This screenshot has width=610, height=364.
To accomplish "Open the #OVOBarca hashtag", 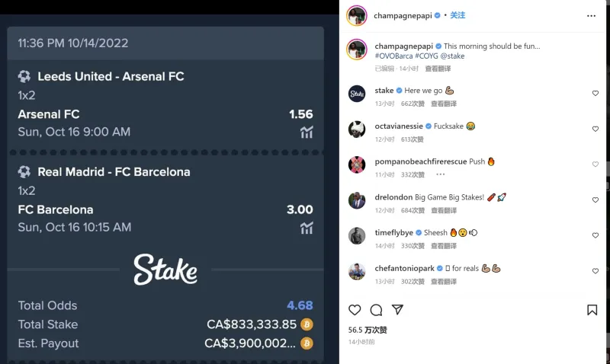I will (x=393, y=56).
